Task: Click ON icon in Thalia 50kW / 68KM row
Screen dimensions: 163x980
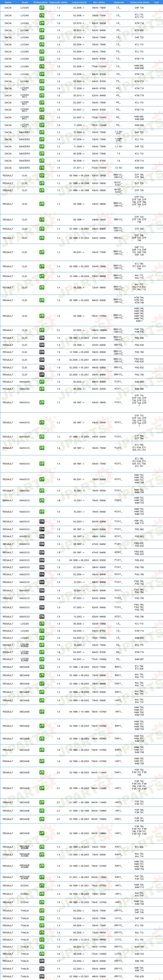Action: [42, 969]
